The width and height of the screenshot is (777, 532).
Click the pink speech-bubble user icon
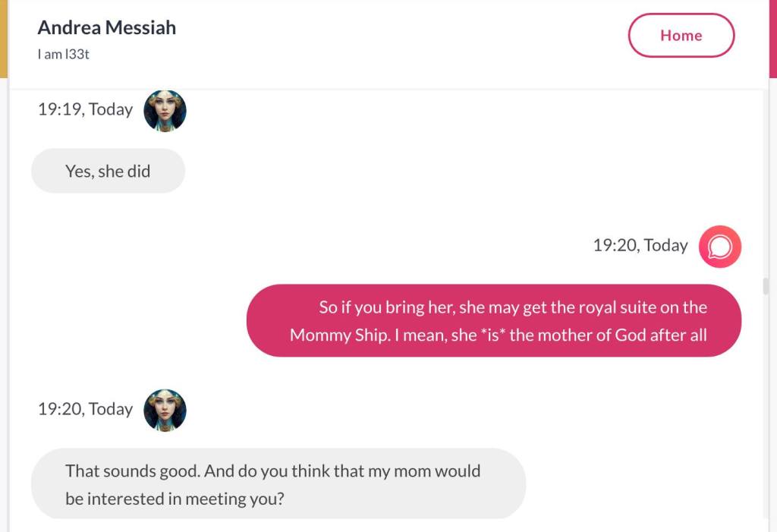[x=720, y=247]
